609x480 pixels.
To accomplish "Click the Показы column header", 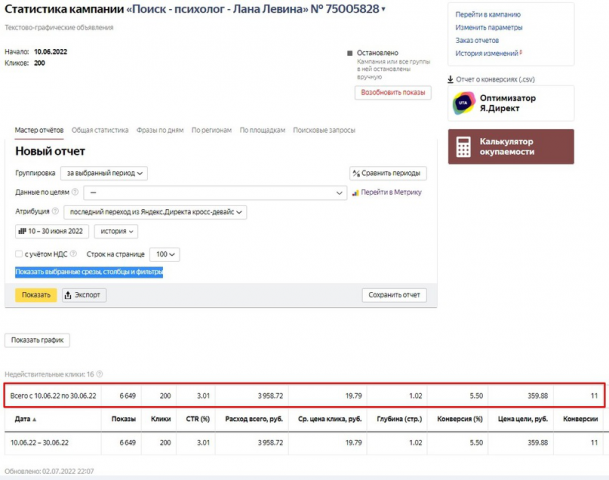I will point(124,419).
